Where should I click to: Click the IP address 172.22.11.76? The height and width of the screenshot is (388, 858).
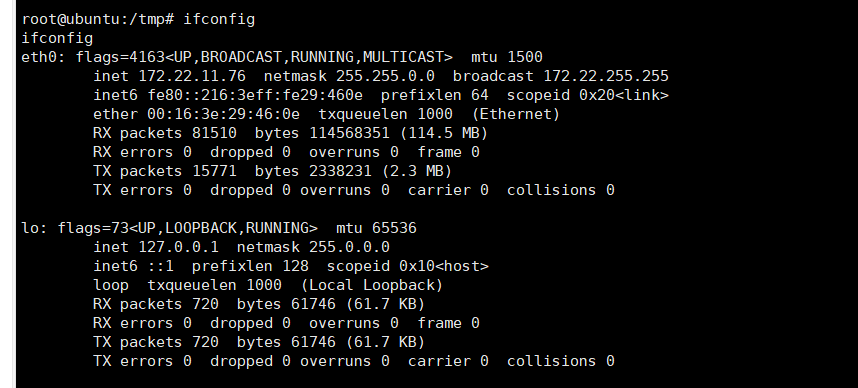(192, 76)
